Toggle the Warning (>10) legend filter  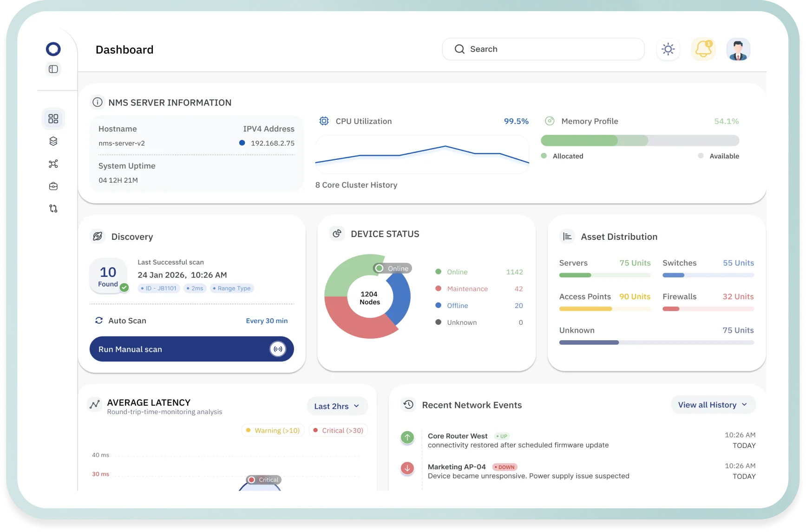coord(273,430)
